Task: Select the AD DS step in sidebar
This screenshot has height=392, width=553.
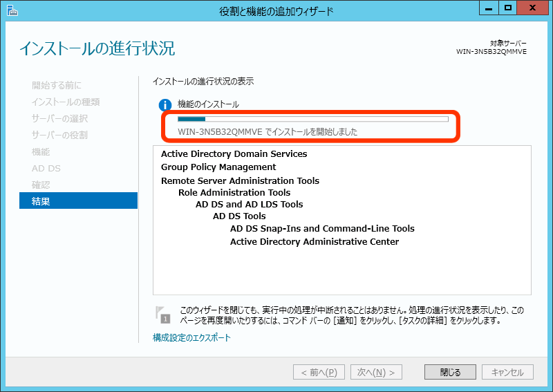Action: click(x=46, y=168)
